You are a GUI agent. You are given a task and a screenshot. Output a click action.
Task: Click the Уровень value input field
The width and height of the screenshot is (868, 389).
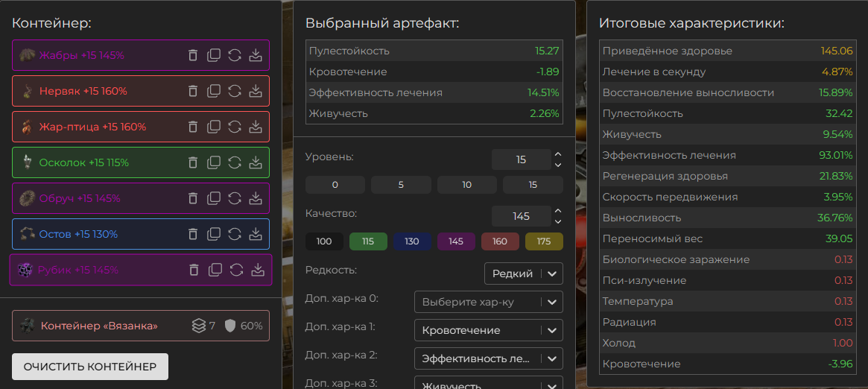click(521, 160)
